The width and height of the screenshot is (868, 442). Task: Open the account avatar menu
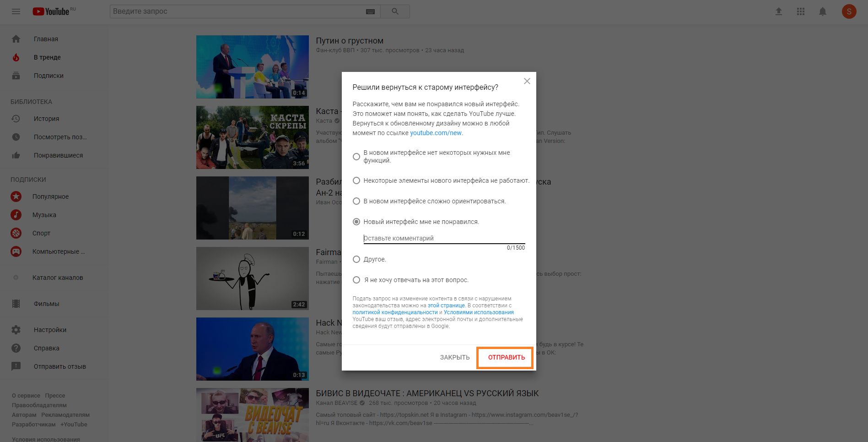point(849,11)
